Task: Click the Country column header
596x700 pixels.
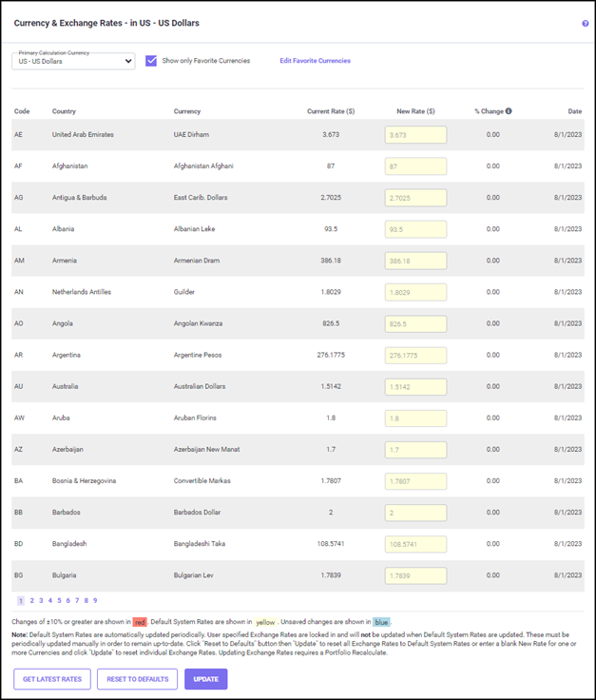Action: 64,111
